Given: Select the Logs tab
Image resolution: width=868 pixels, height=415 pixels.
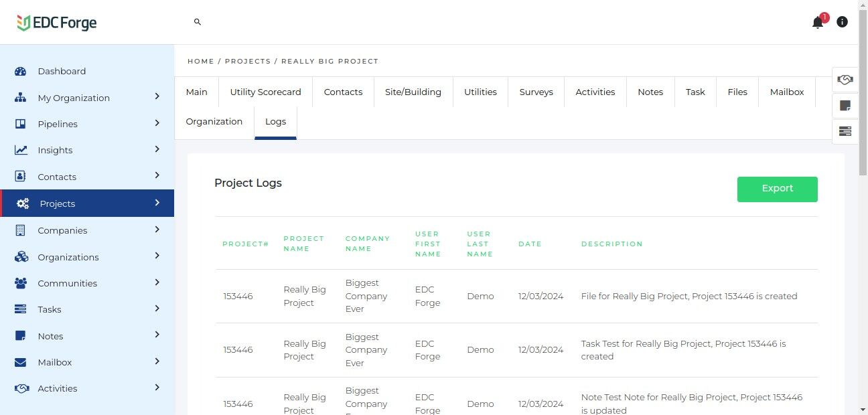Looking at the screenshot, I should (275, 122).
